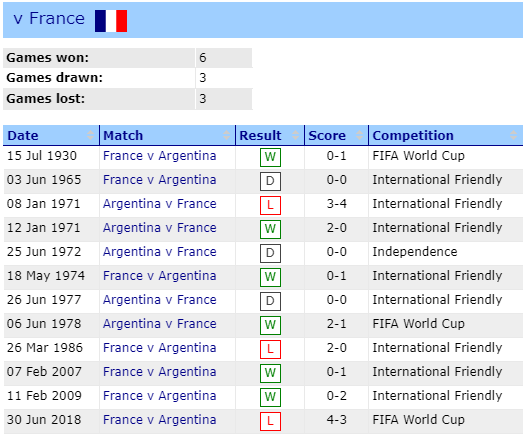Click the Score column header label

(327, 135)
